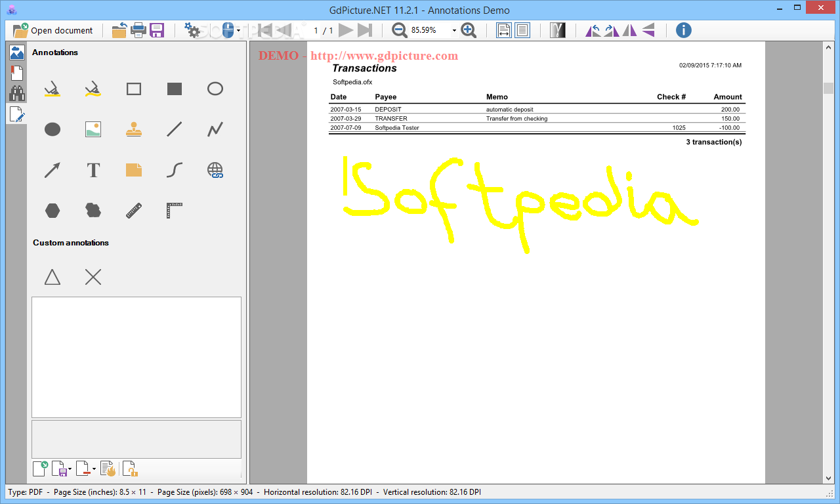Click the scroll up arrow
The height and width of the screenshot is (504, 840).
[828, 47]
